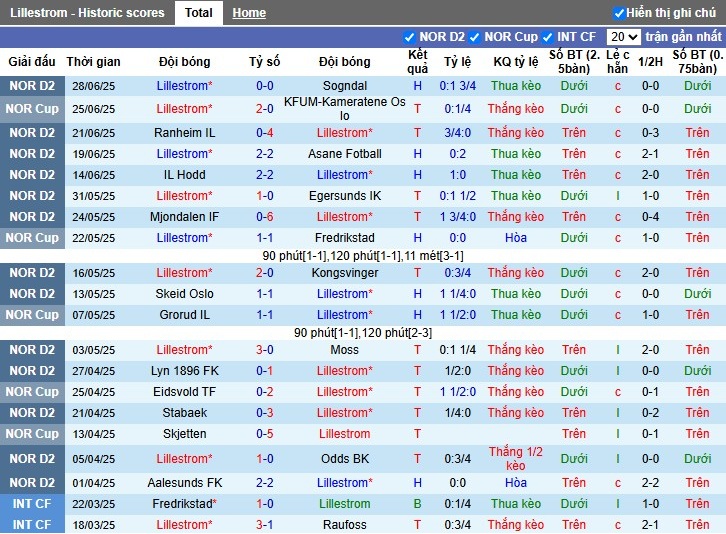Image resolution: width=726 pixels, height=534 pixels.
Task: Click the KQ tỷ lệ column header
Action: (x=516, y=62)
